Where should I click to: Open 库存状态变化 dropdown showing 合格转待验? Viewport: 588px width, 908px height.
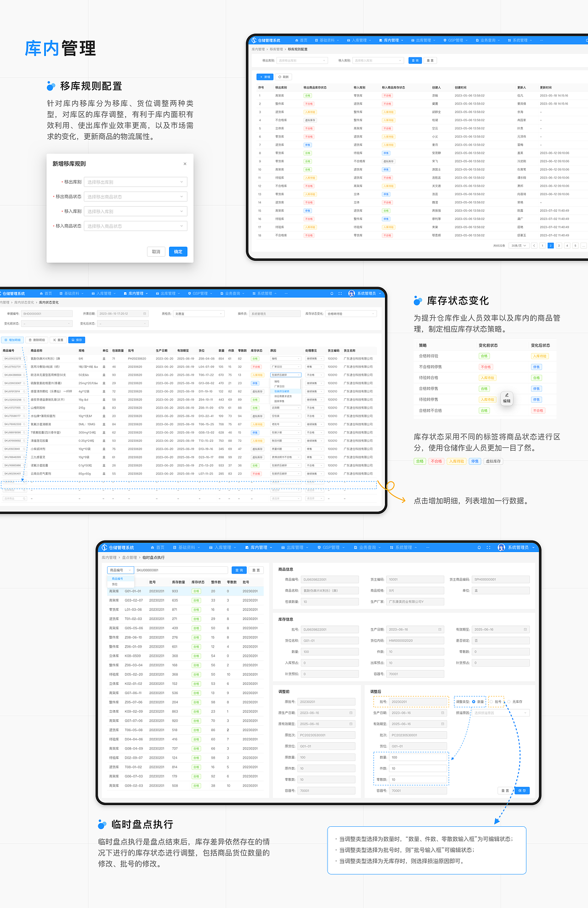[x=351, y=314]
